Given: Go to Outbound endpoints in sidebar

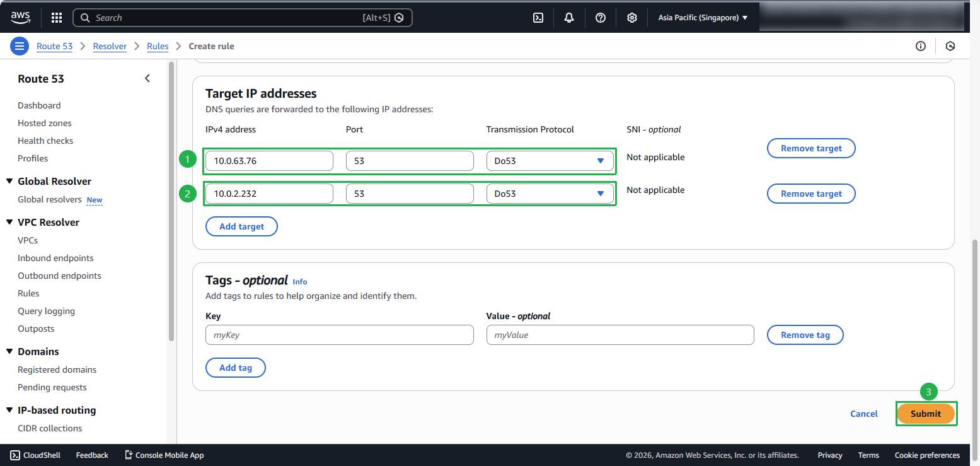Looking at the screenshot, I should (x=59, y=276).
